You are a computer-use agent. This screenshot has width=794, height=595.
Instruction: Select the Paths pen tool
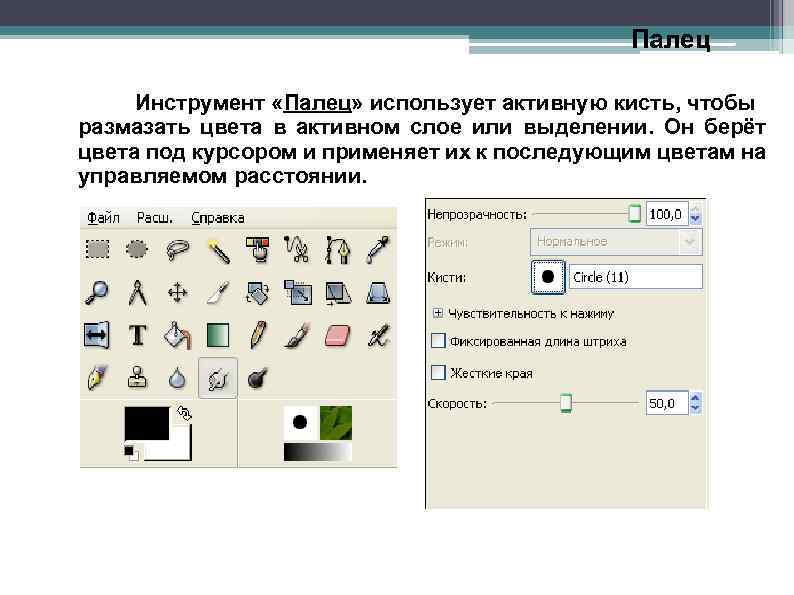click(x=338, y=249)
